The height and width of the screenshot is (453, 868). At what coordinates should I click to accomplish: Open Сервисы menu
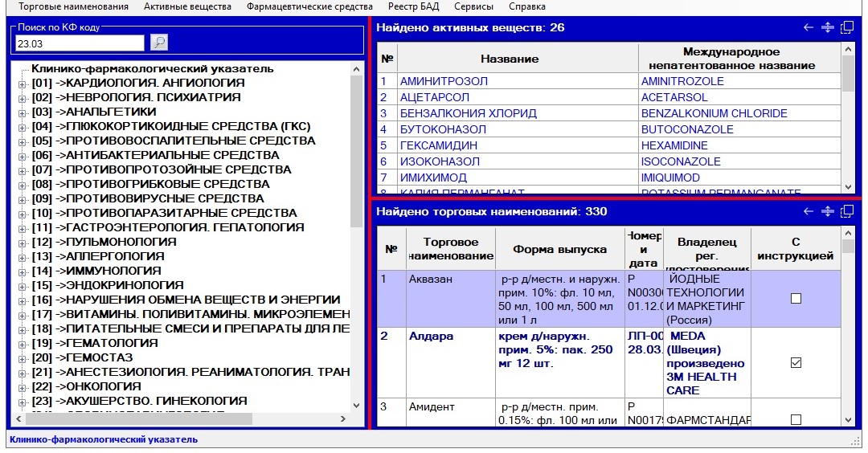tap(473, 6)
